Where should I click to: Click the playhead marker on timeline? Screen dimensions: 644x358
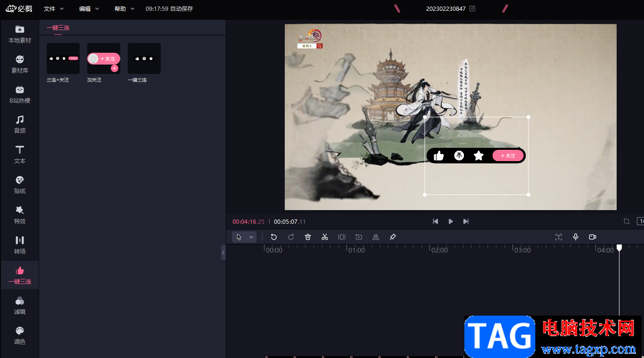pos(619,248)
